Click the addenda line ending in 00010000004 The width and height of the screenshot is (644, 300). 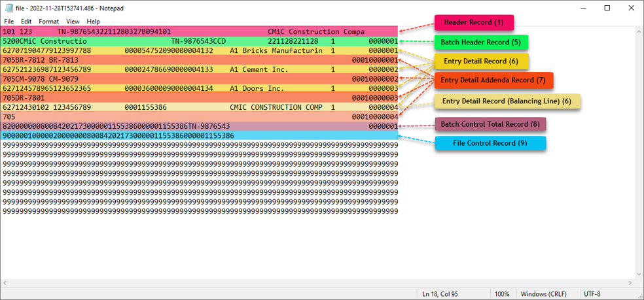point(199,116)
